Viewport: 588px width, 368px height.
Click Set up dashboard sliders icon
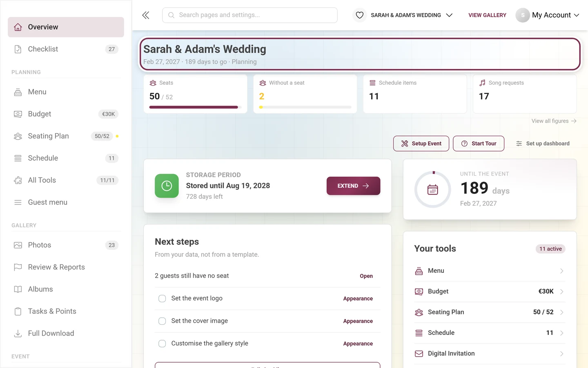519,144
